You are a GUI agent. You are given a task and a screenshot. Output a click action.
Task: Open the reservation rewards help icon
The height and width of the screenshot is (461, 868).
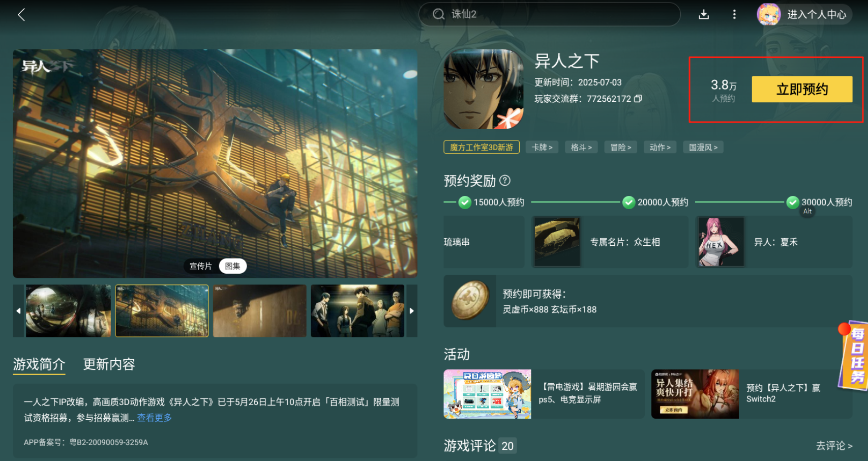click(x=505, y=180)
